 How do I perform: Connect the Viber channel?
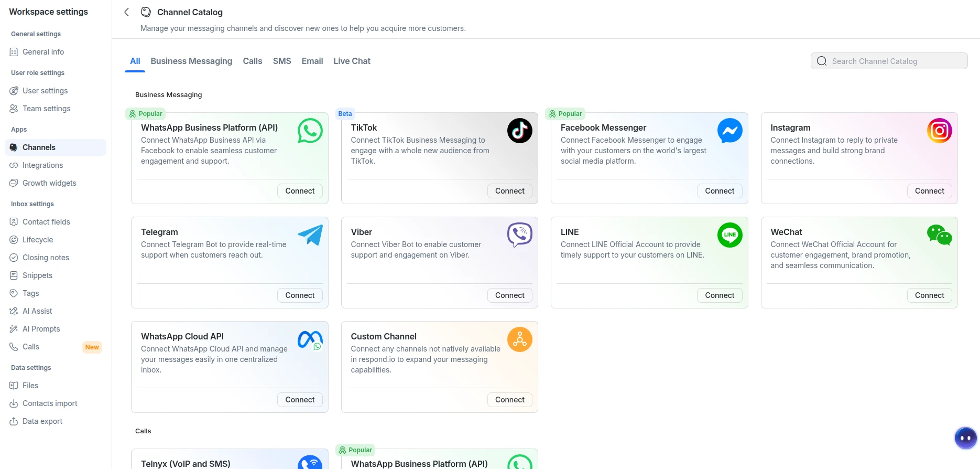pyautogui.click(x=510, y=295)
